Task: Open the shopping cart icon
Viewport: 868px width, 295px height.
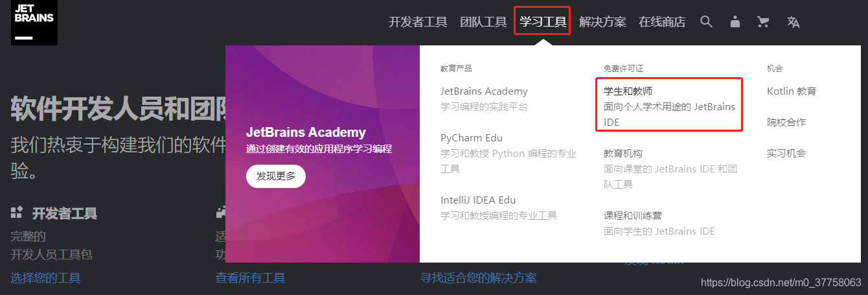Action: 763,22
